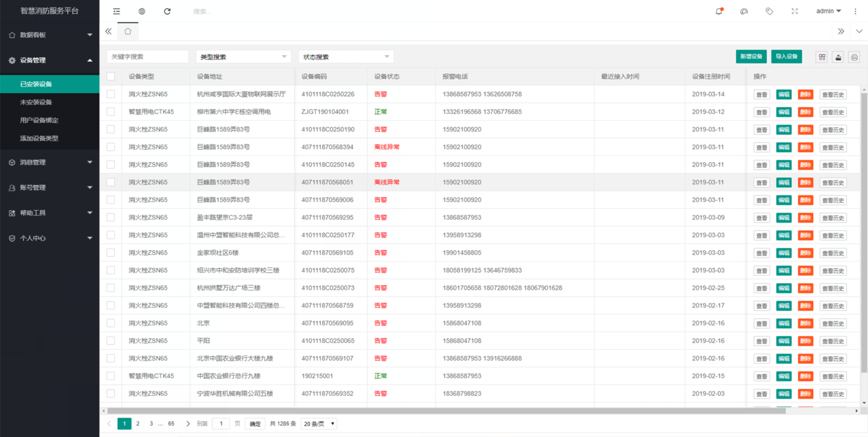Expand the 20 条/页 page size selector

[319, 424]
